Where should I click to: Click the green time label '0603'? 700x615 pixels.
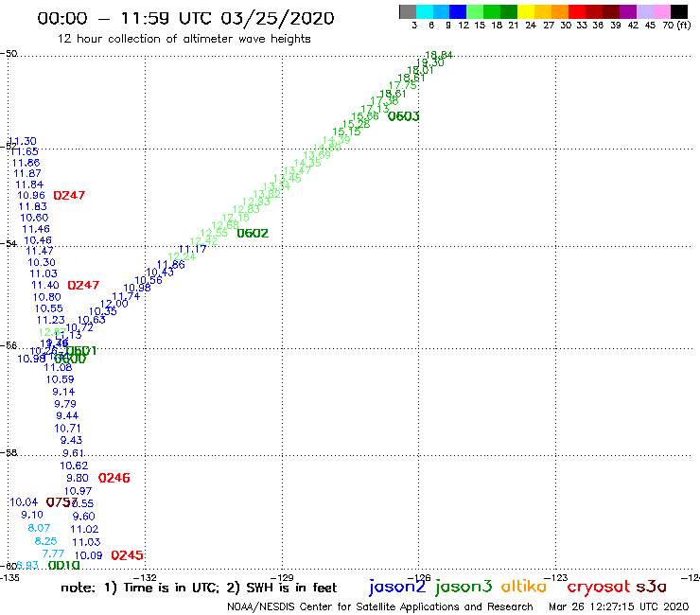tap(404, 116)
